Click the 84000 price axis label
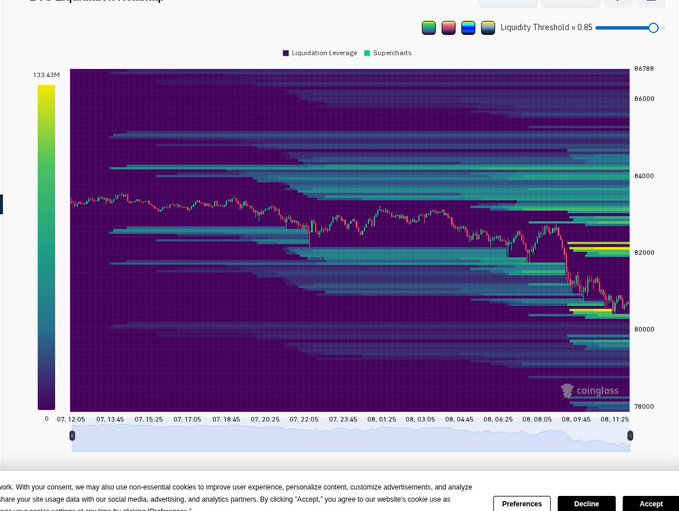The width and height of the screenshot is (679, 511). (644, 176)
